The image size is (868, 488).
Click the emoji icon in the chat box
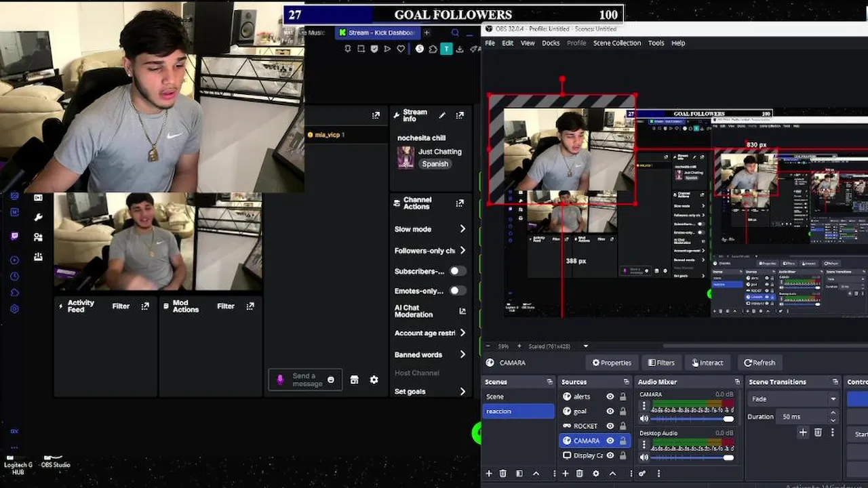(x=331, y=380)
